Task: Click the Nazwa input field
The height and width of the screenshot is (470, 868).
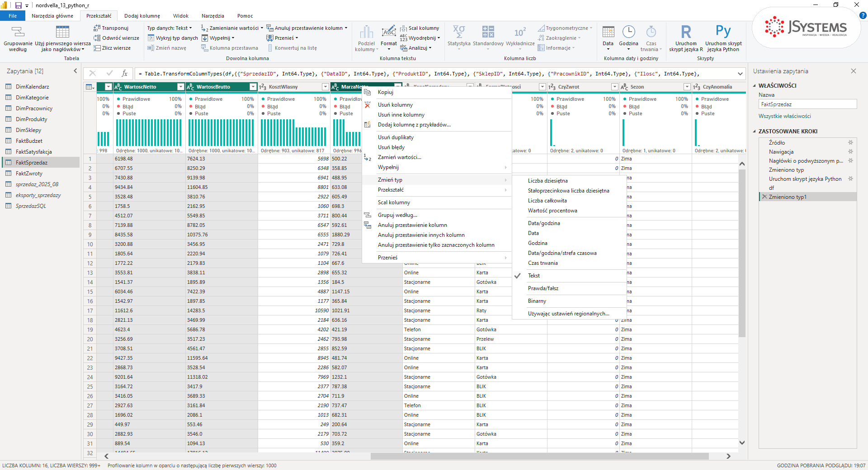Action: [x=807, y=104]
